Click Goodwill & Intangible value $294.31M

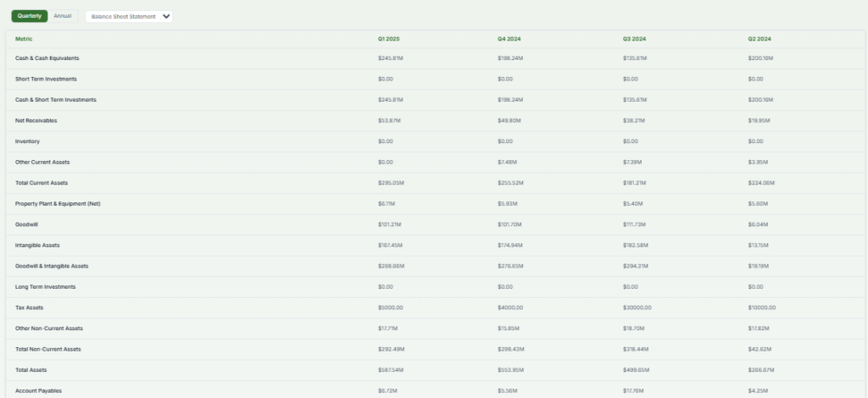[636, 266]
